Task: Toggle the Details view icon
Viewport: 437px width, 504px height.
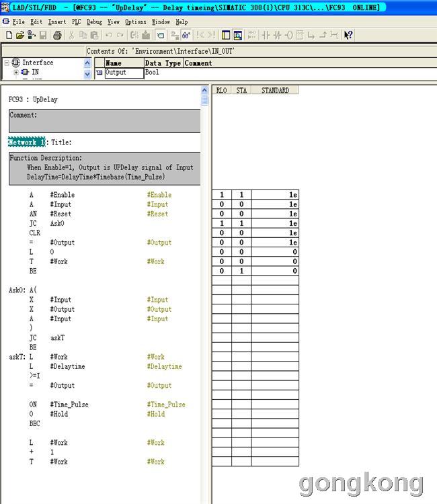Action: [238, 35]
